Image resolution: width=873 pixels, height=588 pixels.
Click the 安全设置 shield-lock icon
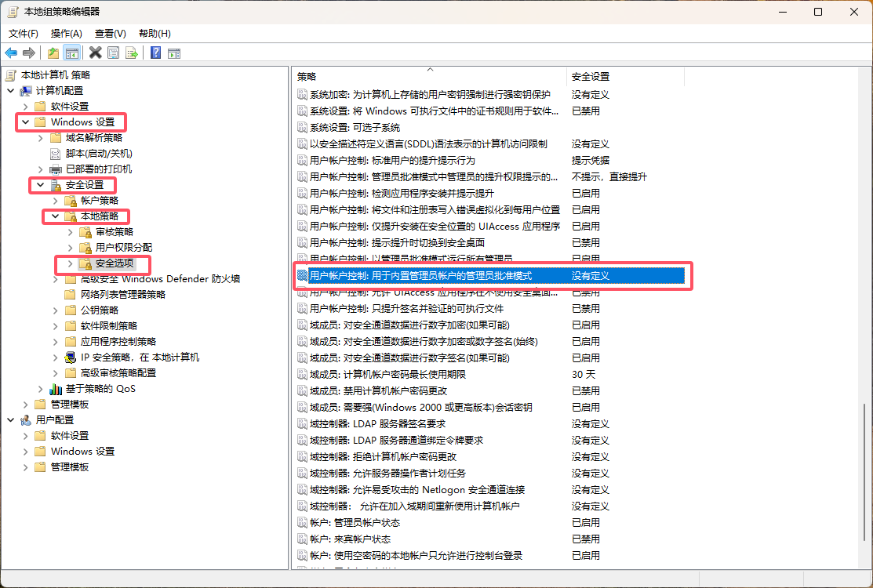coord(56,185)
